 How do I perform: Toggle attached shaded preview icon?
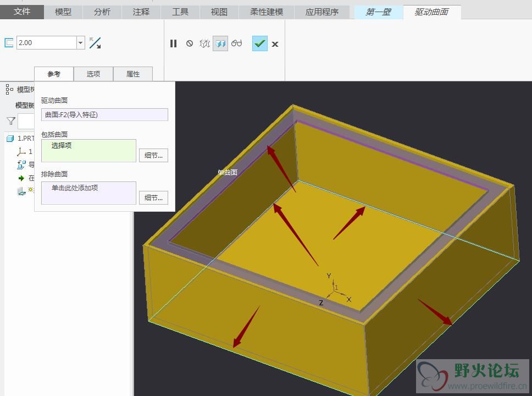pyautogui.click(x=220, y=43)
